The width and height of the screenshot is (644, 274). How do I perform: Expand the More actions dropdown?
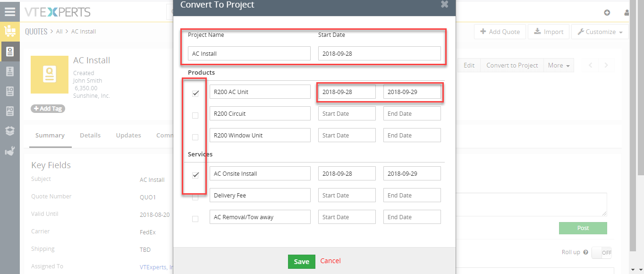tap(559, 65)
